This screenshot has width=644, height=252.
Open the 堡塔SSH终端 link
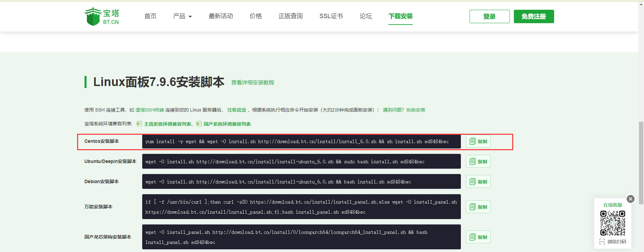(x=150, y=110)
